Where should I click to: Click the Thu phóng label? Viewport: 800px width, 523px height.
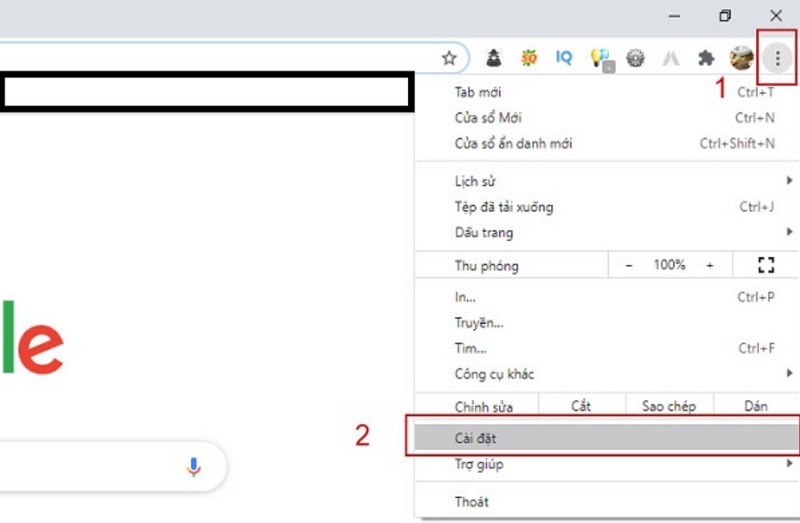click(487, 266)
